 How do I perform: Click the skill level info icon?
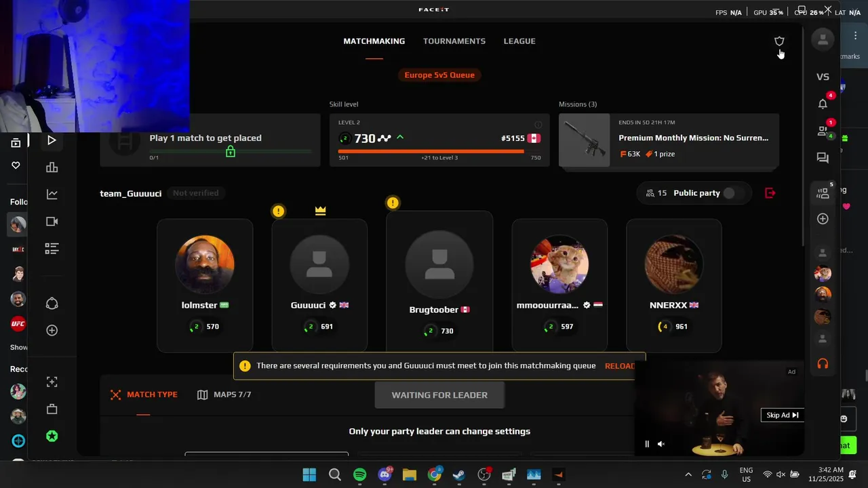coord(538,125)
